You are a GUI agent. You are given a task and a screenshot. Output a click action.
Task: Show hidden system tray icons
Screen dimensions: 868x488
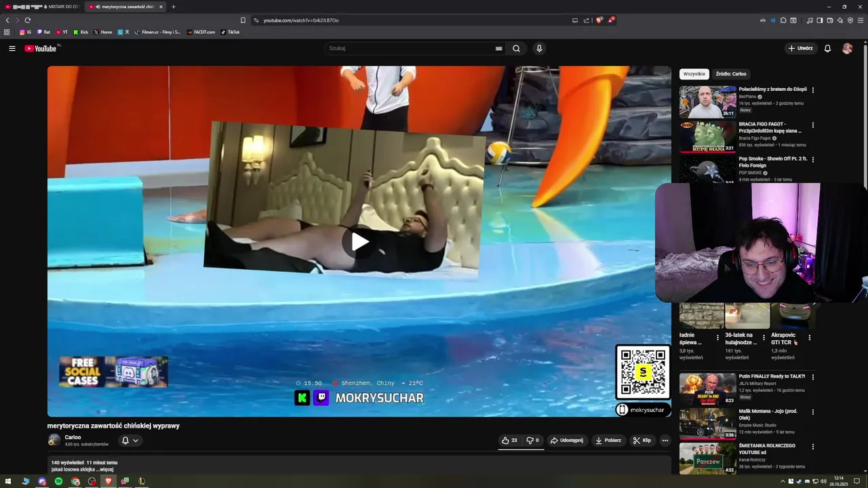783,481
